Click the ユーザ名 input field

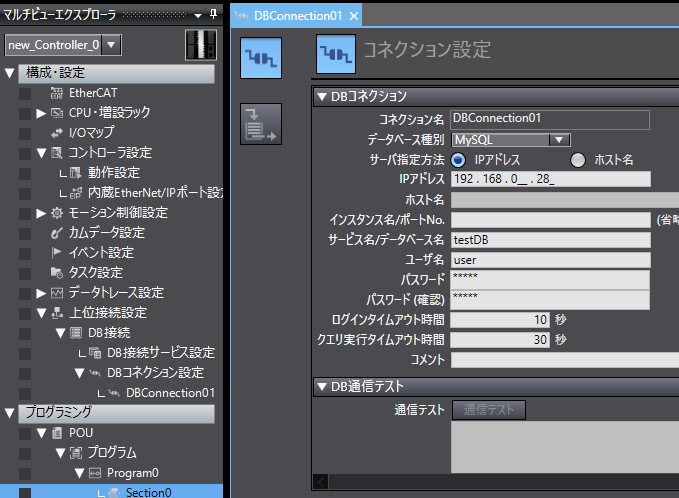550,260
